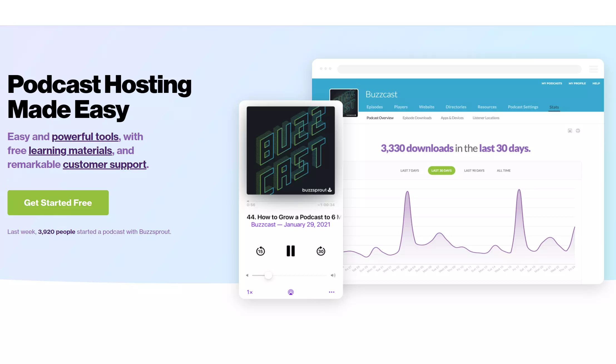Click the screenshot/export icon in Stats panel
Viewport: 616px width, 364px height.
pyautogui.click(x=570, y=130)
